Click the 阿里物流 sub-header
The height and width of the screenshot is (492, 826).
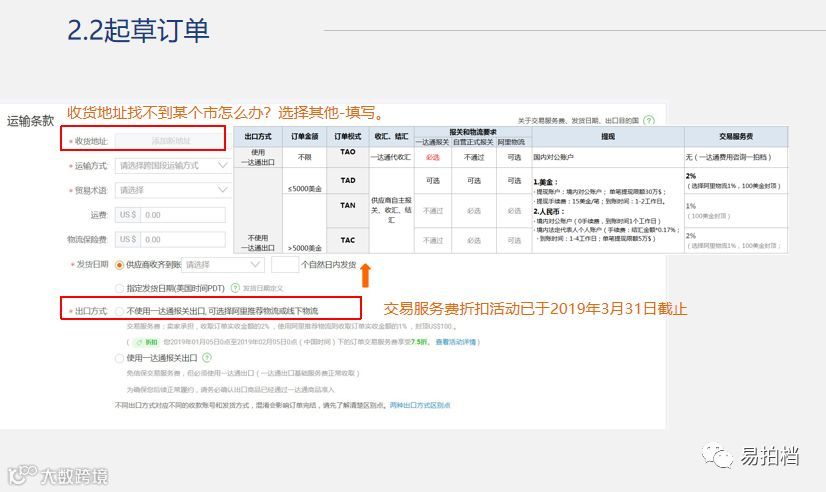point(514,142)
